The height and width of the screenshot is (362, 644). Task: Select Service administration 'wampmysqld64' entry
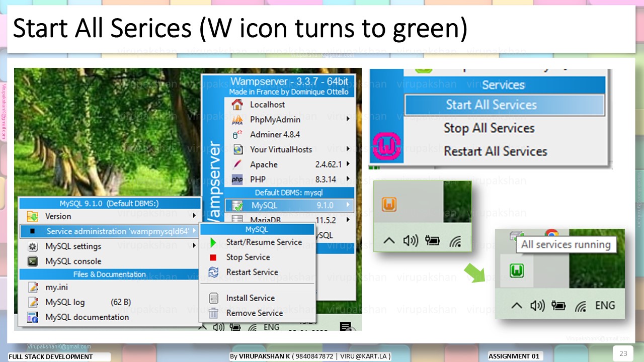(x=110, y=231)
